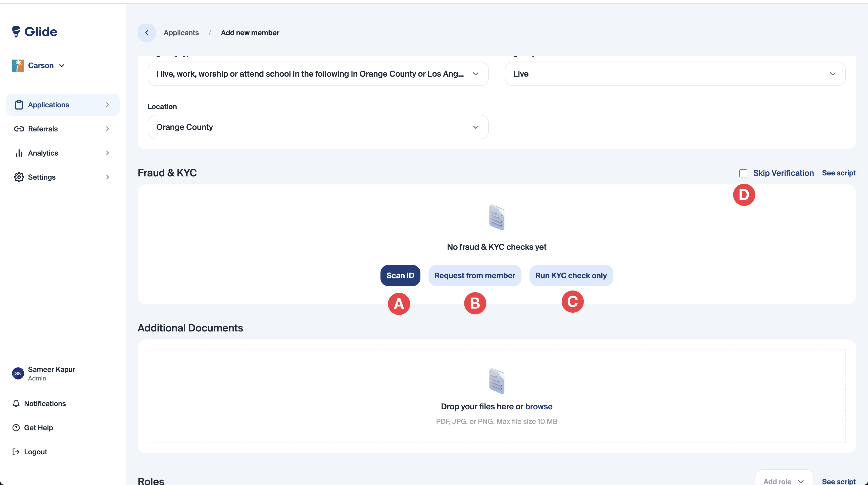Click the Applications clipboard icon
The image size is (868, 485).
(19, 105)
